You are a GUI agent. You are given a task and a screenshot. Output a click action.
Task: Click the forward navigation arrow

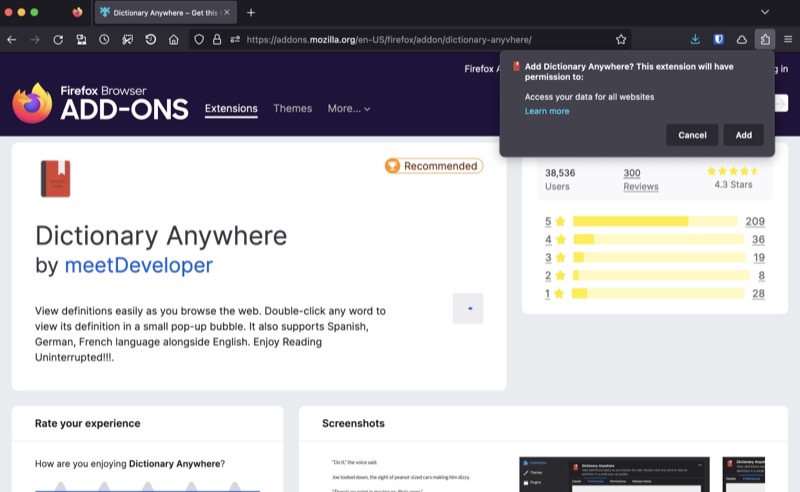click(x=35, y=39)
